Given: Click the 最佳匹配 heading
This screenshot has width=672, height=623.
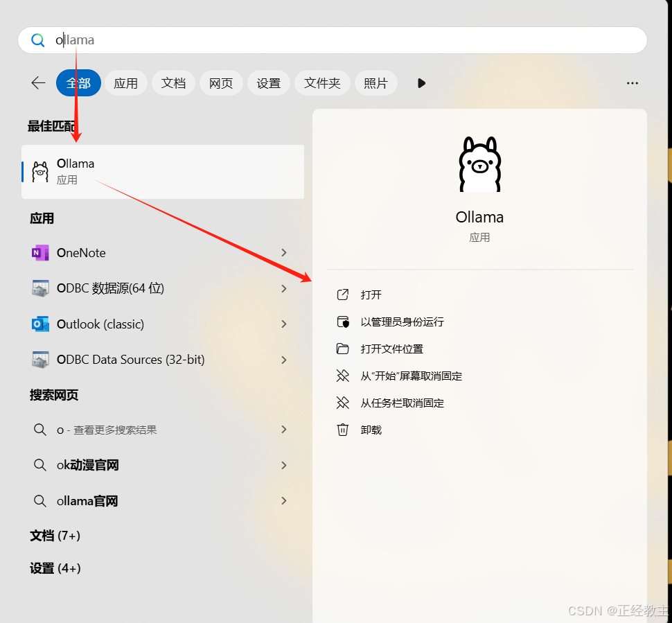Looking at the screenshot, I should [52, 126].
